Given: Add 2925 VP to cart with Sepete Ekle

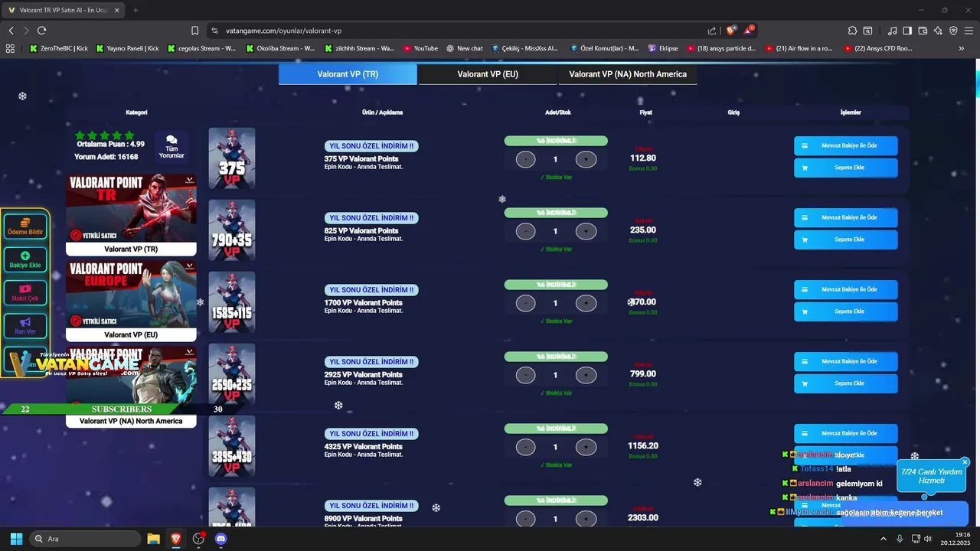Looking at the screenshot, I should click(846, 383).
